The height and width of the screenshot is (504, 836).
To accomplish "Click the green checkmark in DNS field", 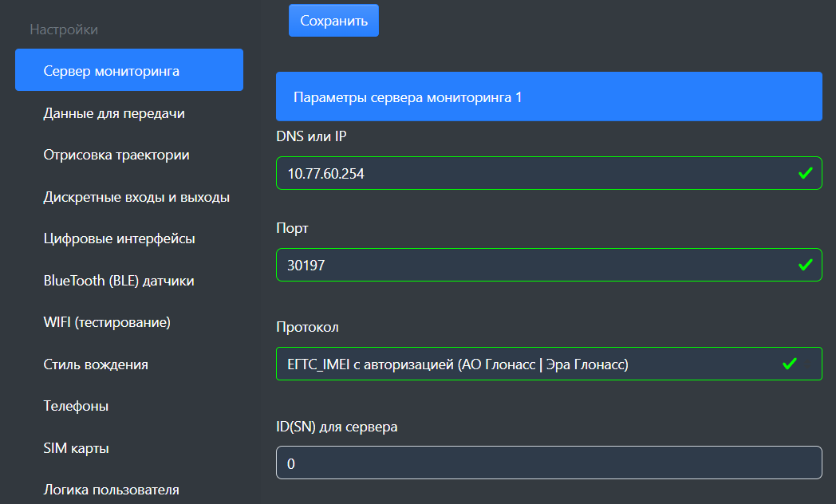I will tap(805, 173).
